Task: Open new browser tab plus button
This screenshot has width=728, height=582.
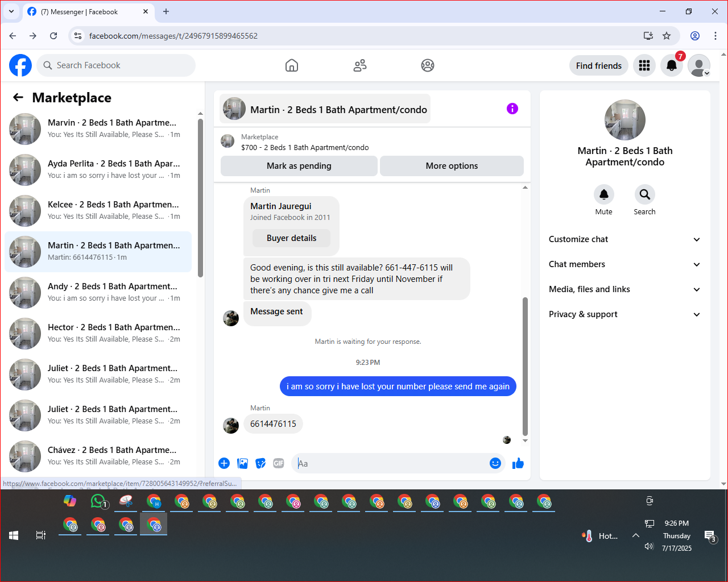Action: (x=166, y=11)
